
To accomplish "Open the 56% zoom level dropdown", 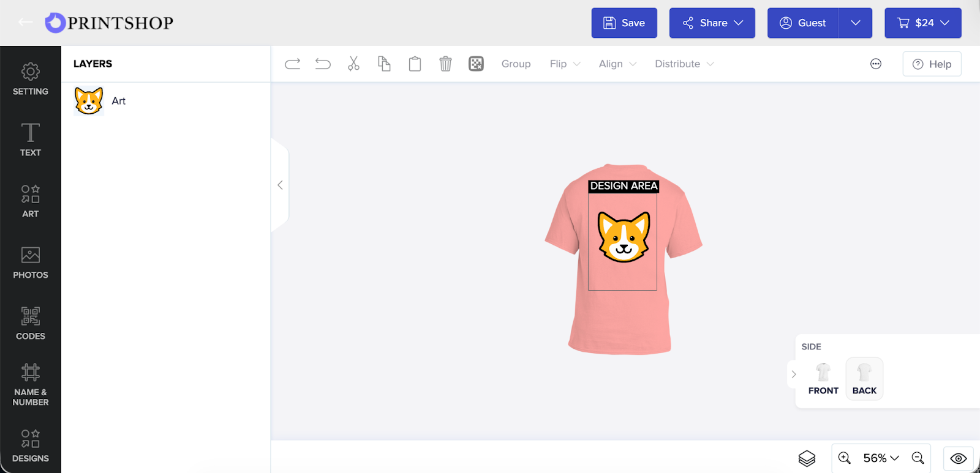I will point(881,458).
